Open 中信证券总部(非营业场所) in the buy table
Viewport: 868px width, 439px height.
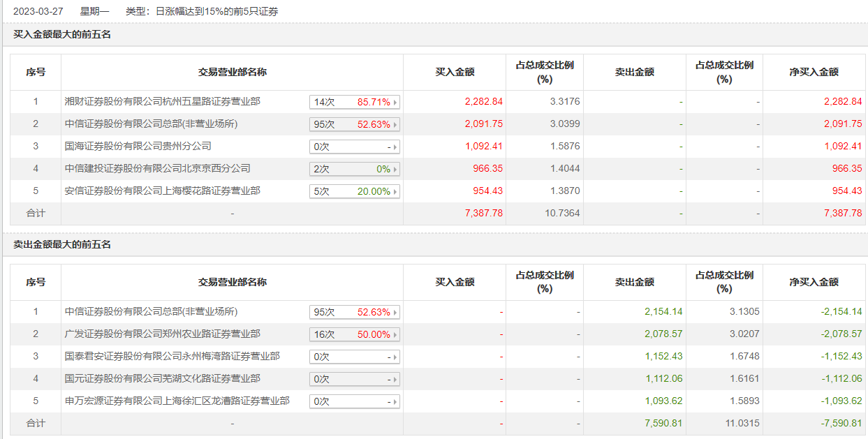click(151, 124)
